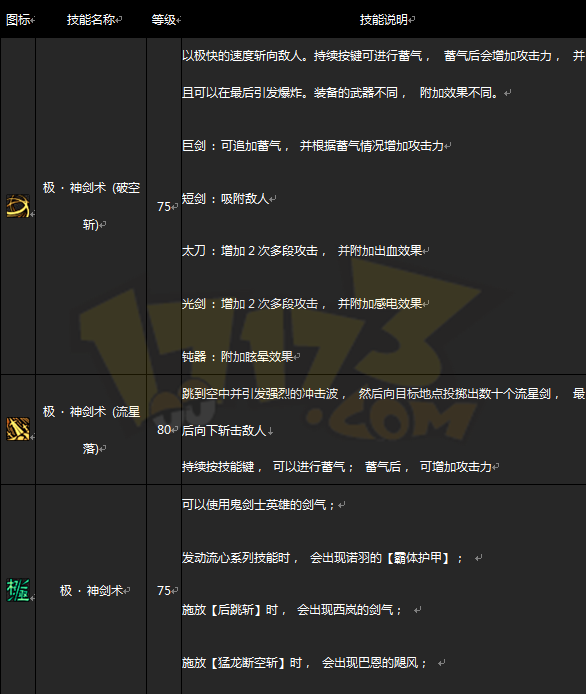Click level 80 in the 流星落 row
Screen dimensions: 586x694
[x=164, y=430]
